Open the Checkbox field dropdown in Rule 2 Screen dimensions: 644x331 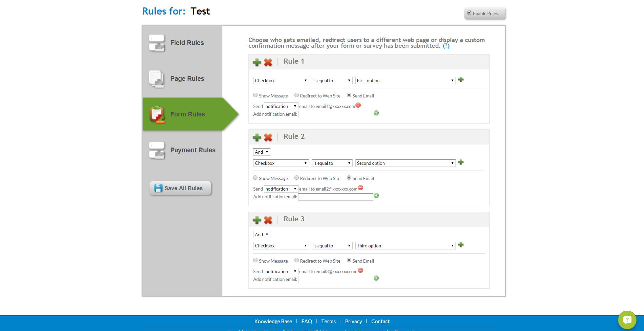point(281,163)
